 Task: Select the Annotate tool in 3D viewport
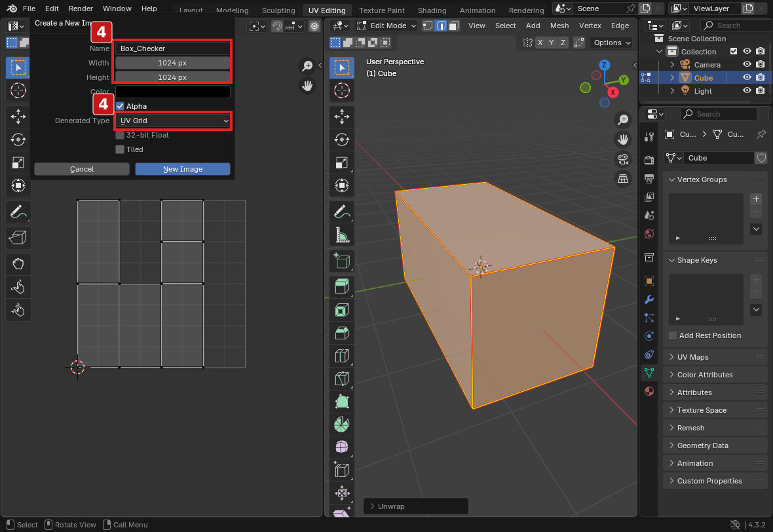(342, 212)
